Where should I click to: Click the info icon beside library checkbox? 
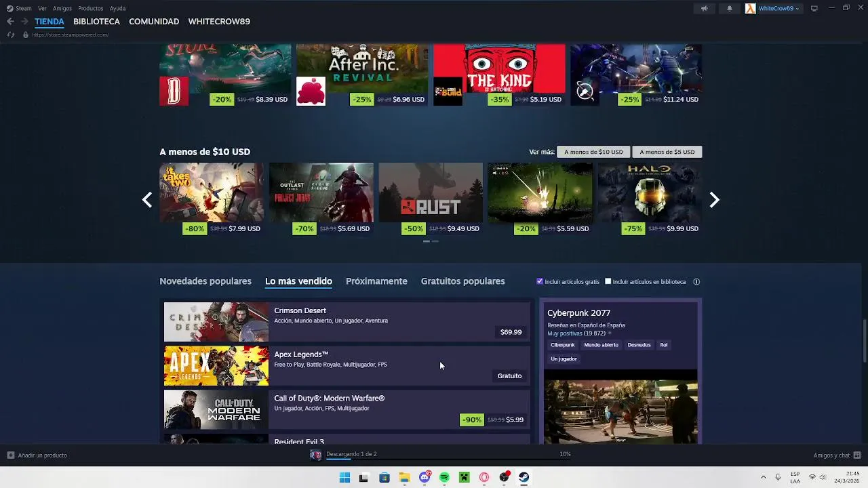(696, 282)
